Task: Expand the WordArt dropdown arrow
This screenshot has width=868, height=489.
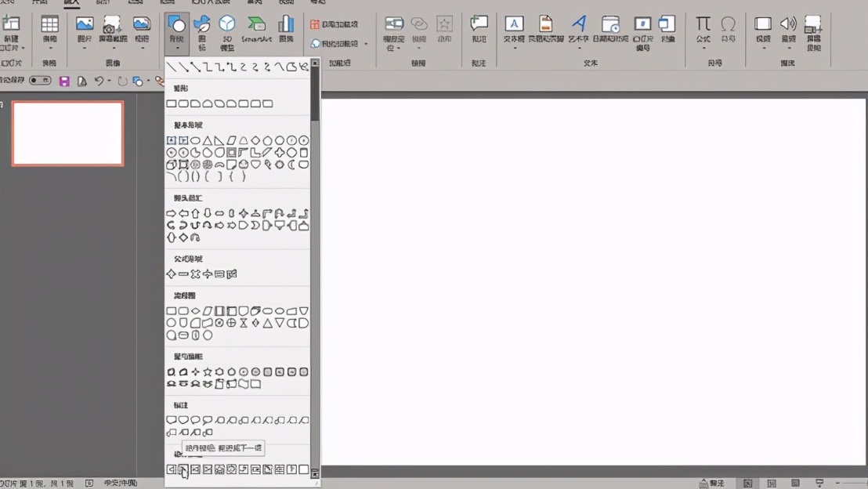Action: pos(579,48)
